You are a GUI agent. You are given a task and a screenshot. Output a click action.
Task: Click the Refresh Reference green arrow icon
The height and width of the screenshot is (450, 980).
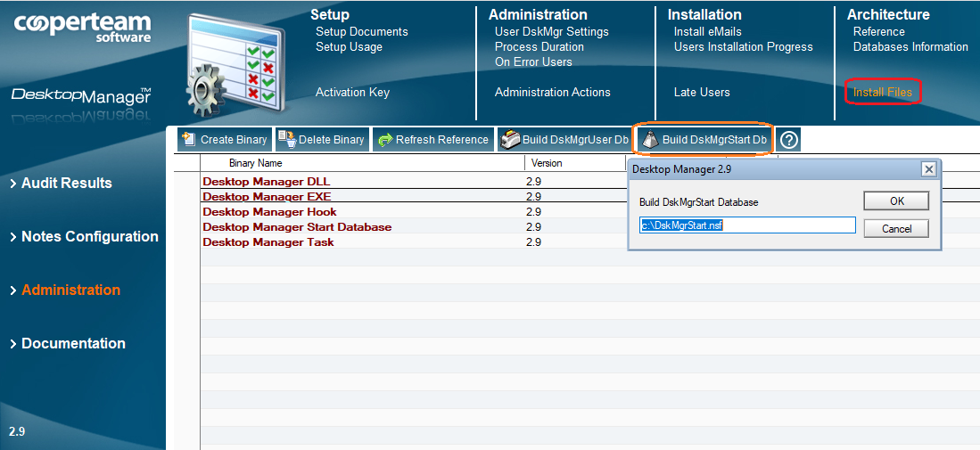coord(385,140)
